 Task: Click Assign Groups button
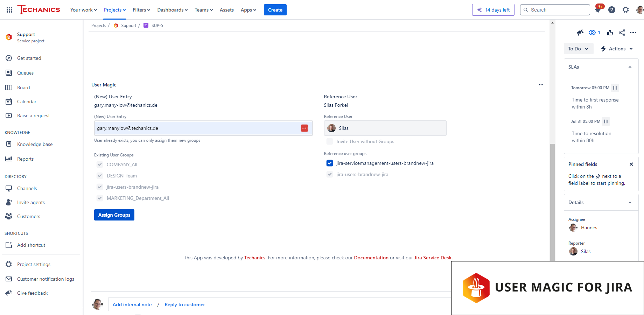114,215
